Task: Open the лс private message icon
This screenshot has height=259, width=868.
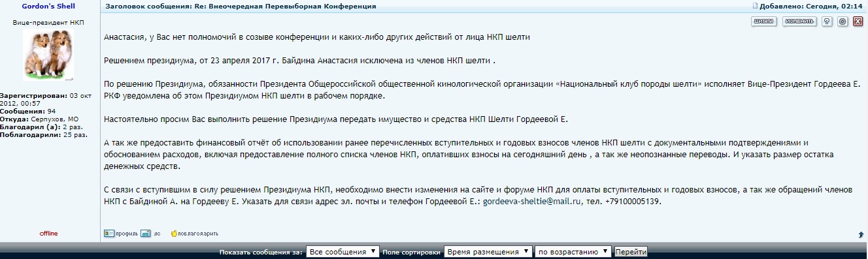Action: point(146,233)
